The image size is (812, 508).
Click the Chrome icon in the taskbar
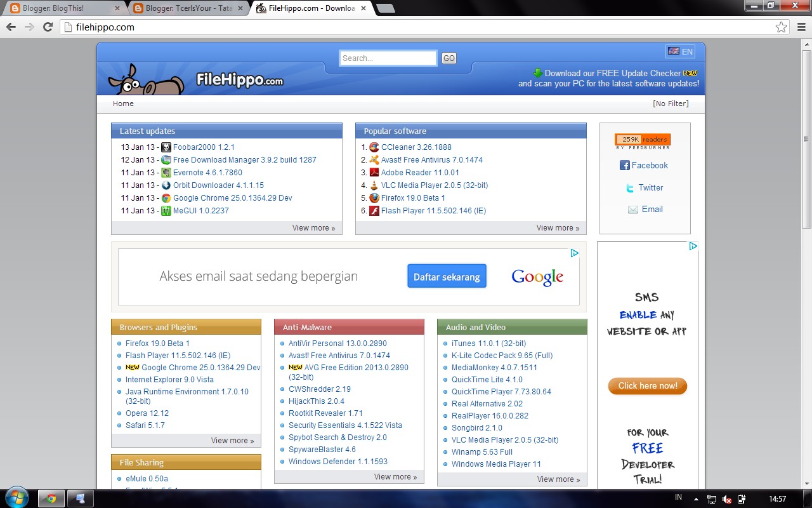pos(51,498)
